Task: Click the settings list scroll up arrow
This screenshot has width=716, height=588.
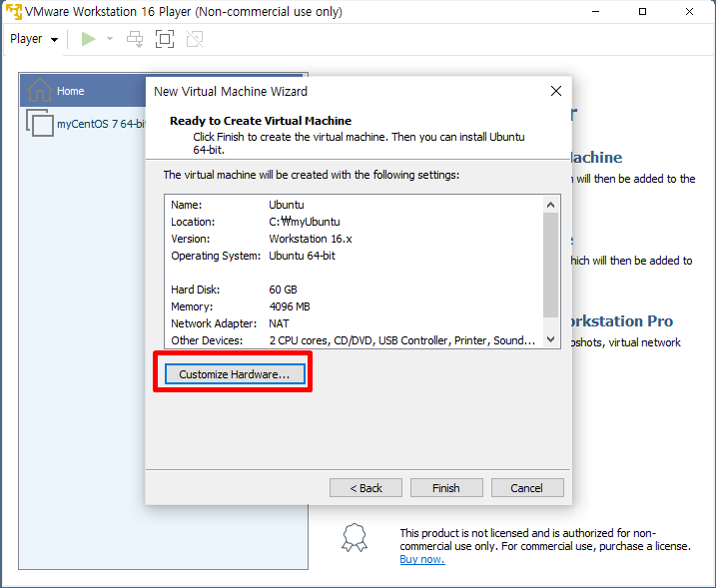Action: pyautogui.click(x=550, y=205)
